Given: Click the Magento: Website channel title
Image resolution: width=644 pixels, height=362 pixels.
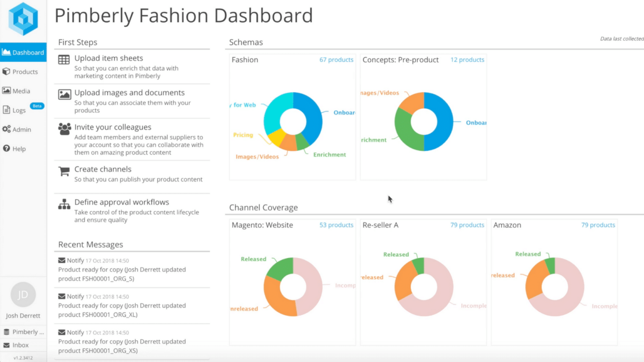Looking at the screenshot, I should click(x=262, y=225).
